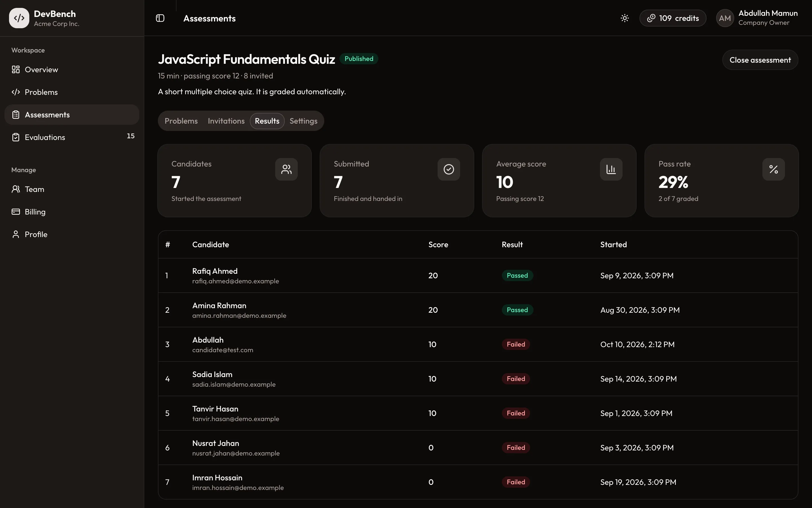Click the AM user avatar

[x=725, y=18]
